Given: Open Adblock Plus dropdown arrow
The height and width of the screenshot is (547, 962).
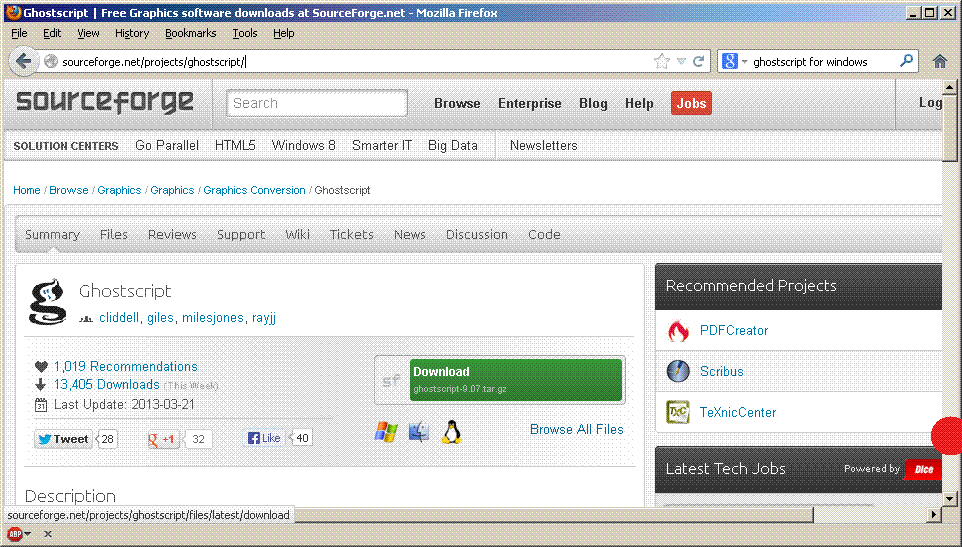Looking at the screenshot, I should pos(28,534).
